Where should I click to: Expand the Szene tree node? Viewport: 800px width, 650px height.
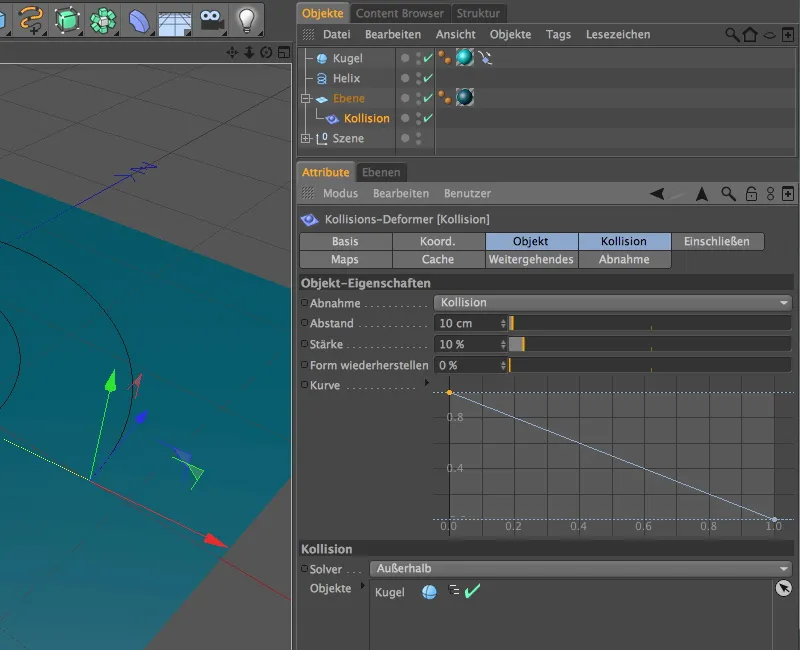pos(306,138)
